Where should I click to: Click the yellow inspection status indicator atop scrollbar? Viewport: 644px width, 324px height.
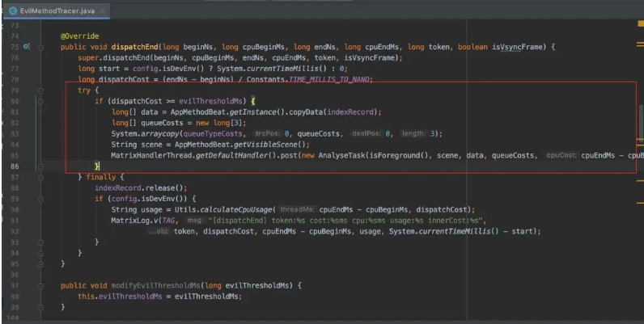click(640, 25)
